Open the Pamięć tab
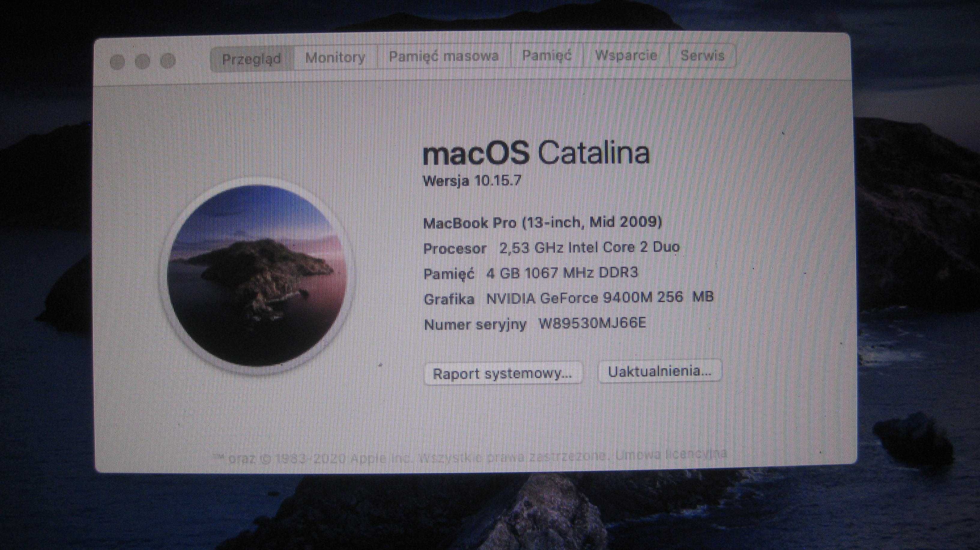This screenshot has height=550, width=980. click(547, 56)
